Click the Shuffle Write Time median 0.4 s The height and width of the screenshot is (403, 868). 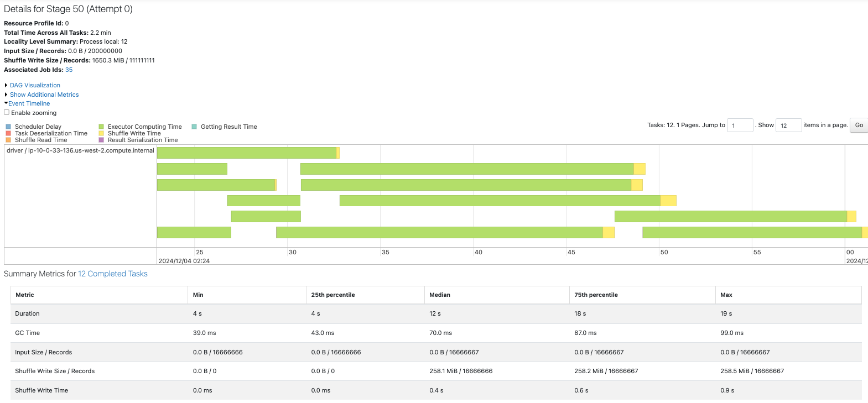coord(436,390)
